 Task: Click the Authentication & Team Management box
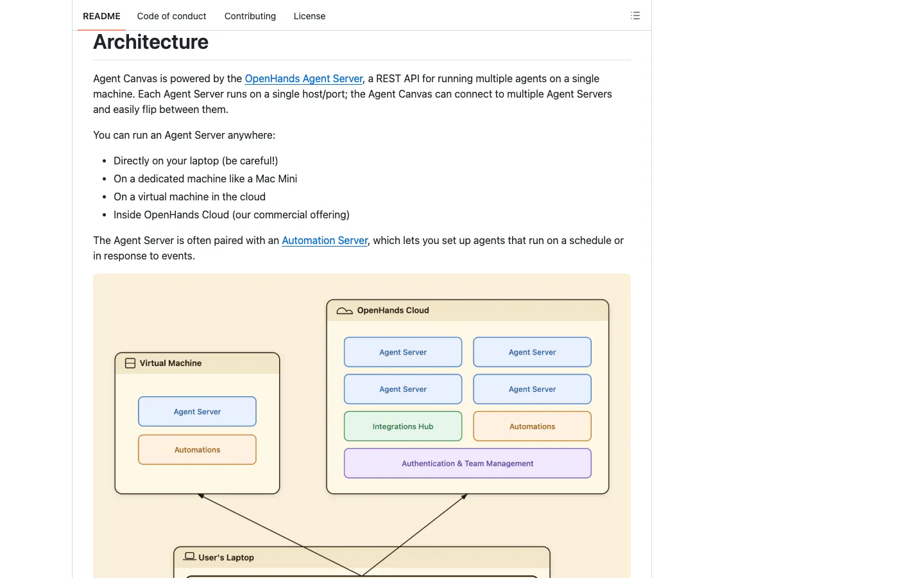(468, 463)
